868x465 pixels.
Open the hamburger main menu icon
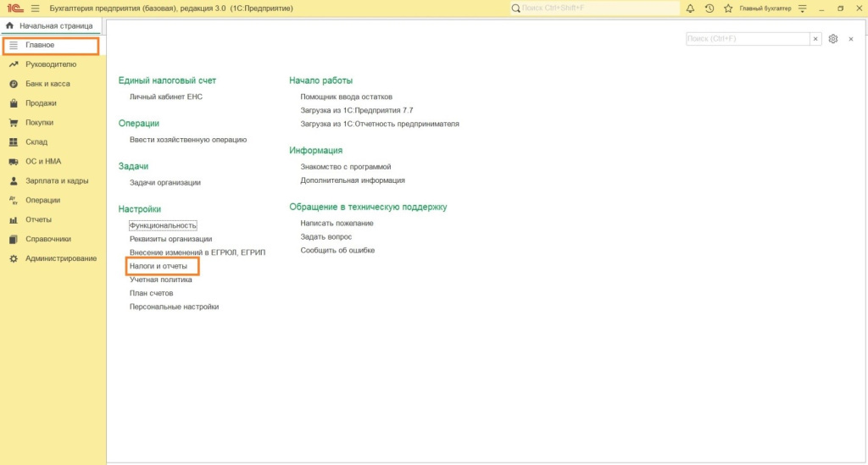35,8
